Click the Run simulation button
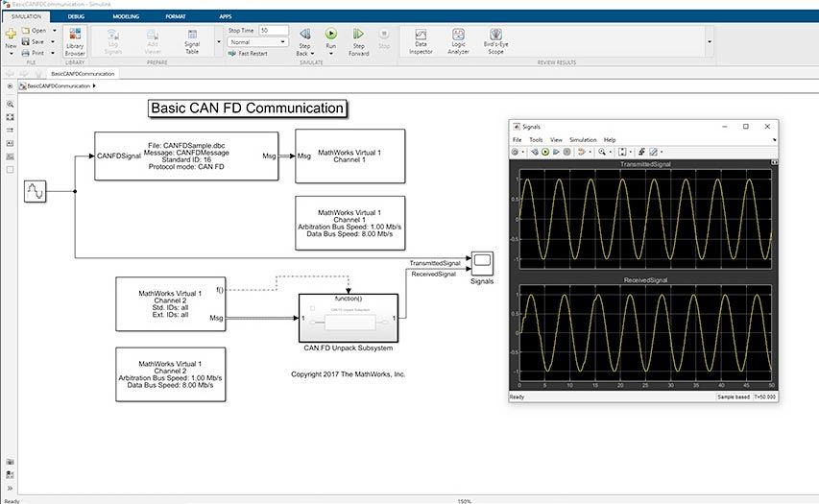Screen dimensions: 819x504 pyautogui.click(x=331, y=36)
